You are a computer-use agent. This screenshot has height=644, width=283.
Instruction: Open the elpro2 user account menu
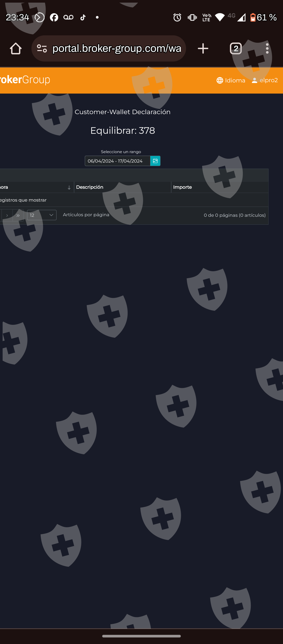click(265, 80)
